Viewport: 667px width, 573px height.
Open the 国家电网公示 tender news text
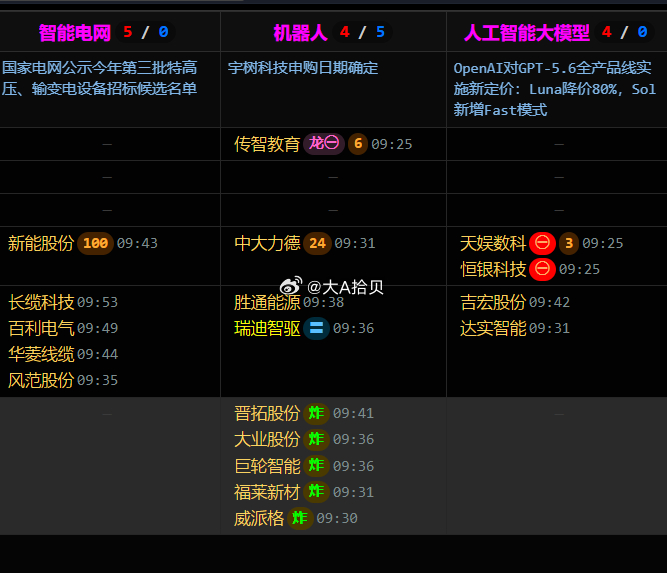(x=100, y=78)
